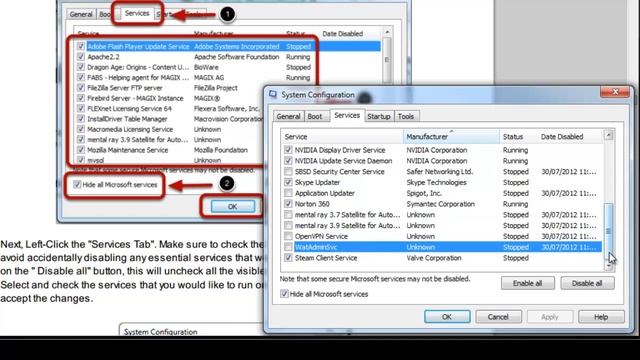The image size is (640, 360).
Task: Click the System Configuration title bar icon
Action: coord(273,94)
